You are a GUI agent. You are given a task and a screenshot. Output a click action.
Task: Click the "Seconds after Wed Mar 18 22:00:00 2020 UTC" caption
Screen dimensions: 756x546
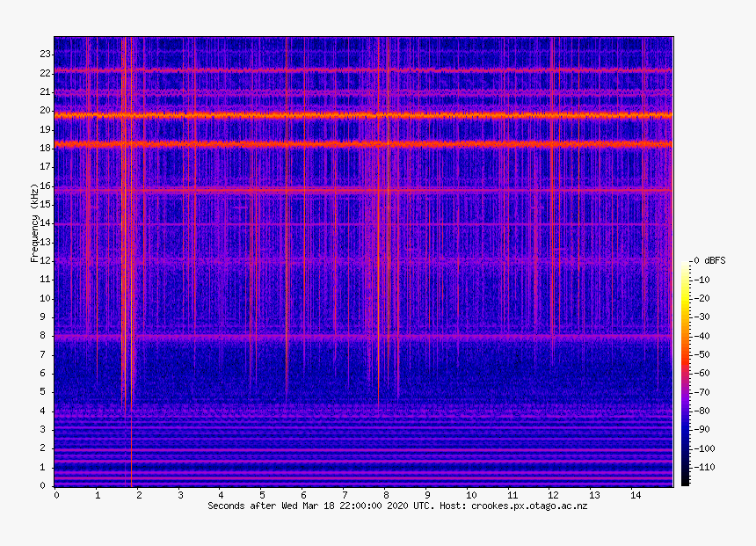tap(321, 506)
